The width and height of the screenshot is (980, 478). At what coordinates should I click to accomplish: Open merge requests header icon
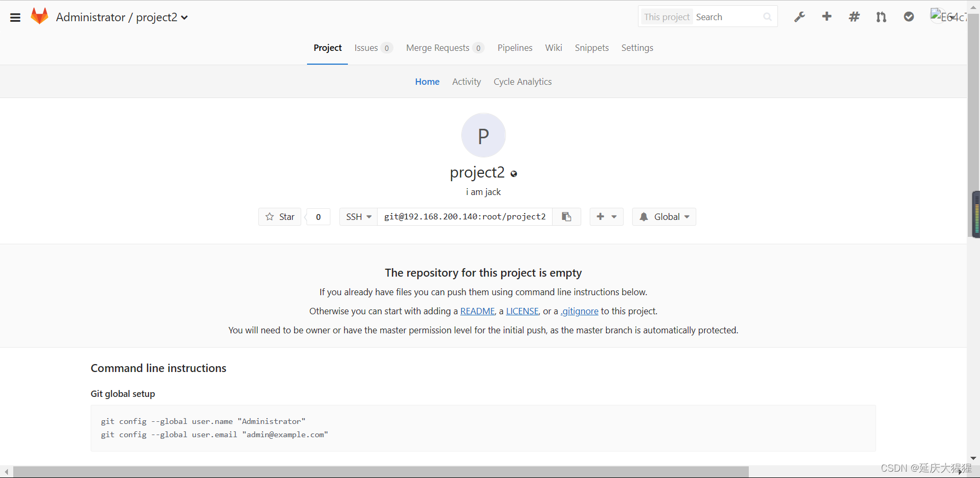click(x=881, y=17)
